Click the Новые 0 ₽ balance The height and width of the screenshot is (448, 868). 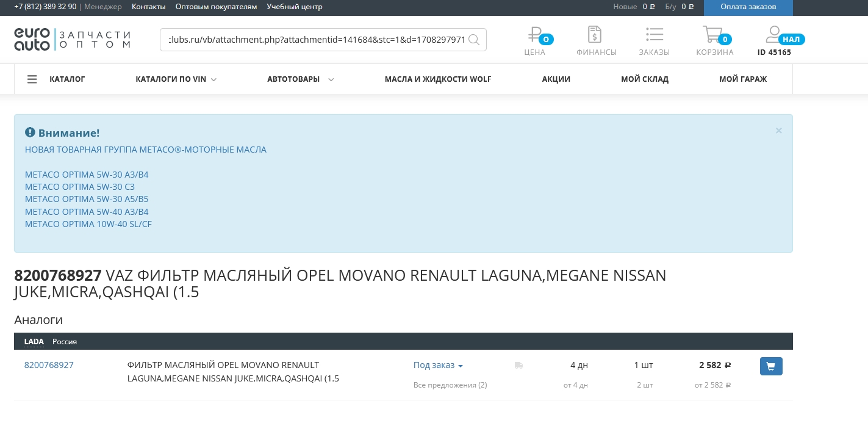pos(634,7)
